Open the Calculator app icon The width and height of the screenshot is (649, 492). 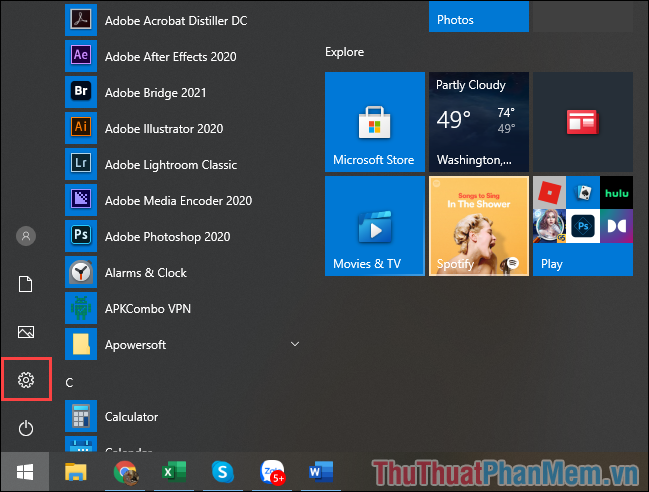tap(81, 416)
